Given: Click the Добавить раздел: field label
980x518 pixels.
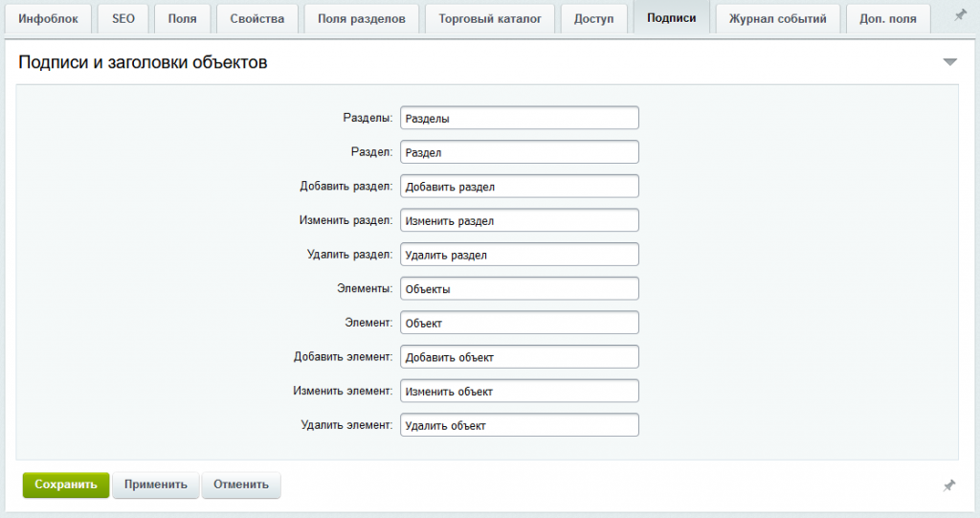Looking at the screenshot, I should point(346,186).
